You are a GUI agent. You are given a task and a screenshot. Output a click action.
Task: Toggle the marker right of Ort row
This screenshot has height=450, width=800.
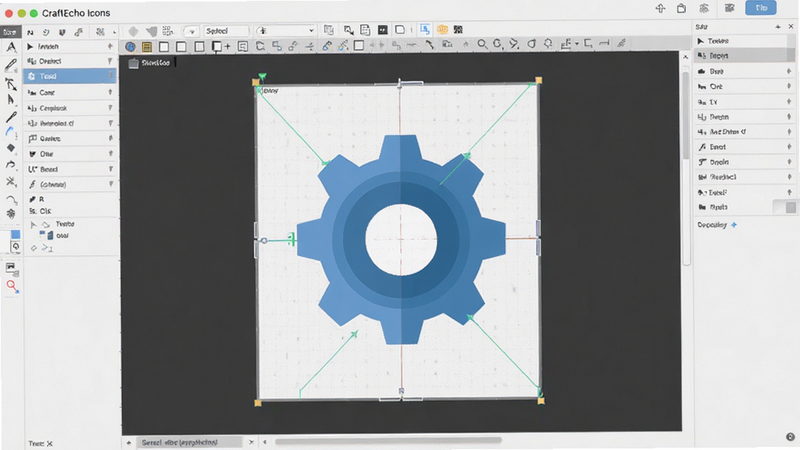click(x=789, y=87)
